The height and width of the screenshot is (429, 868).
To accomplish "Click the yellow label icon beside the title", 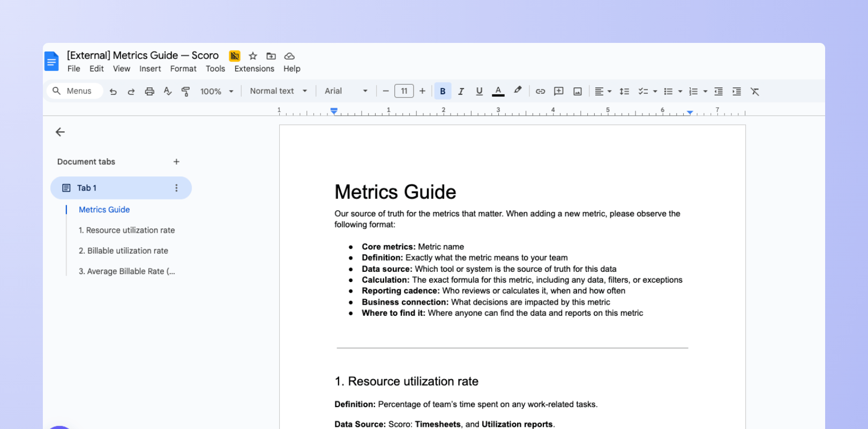I will tap(235, 56).
